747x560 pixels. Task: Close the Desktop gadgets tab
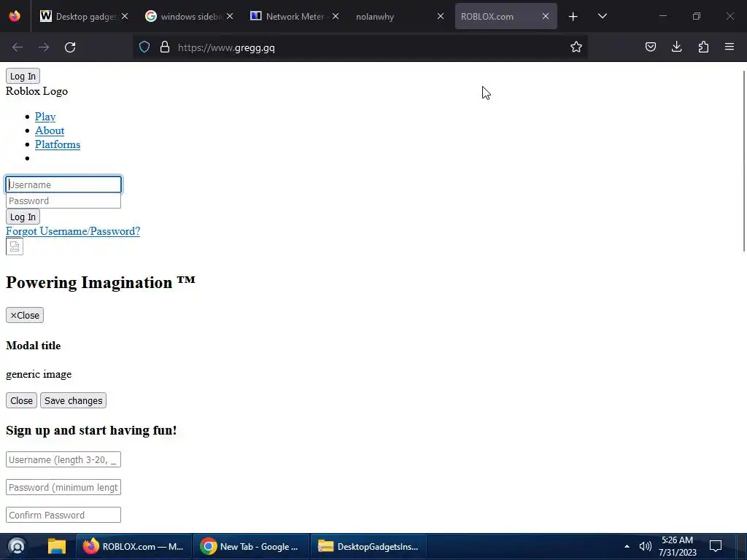(x=125, y=16)
